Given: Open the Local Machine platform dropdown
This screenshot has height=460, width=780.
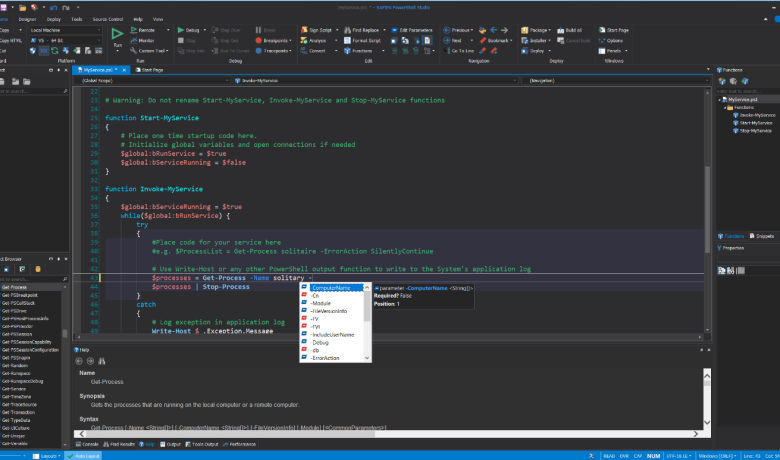Looking at the screenshot, I should pyautogui.click(x=65, y=30).
